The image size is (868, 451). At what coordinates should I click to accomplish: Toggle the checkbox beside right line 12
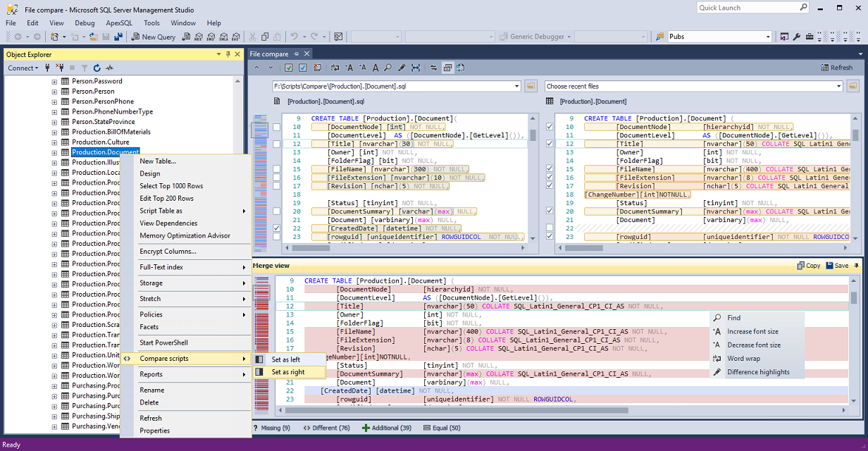[x=550, y=144]
